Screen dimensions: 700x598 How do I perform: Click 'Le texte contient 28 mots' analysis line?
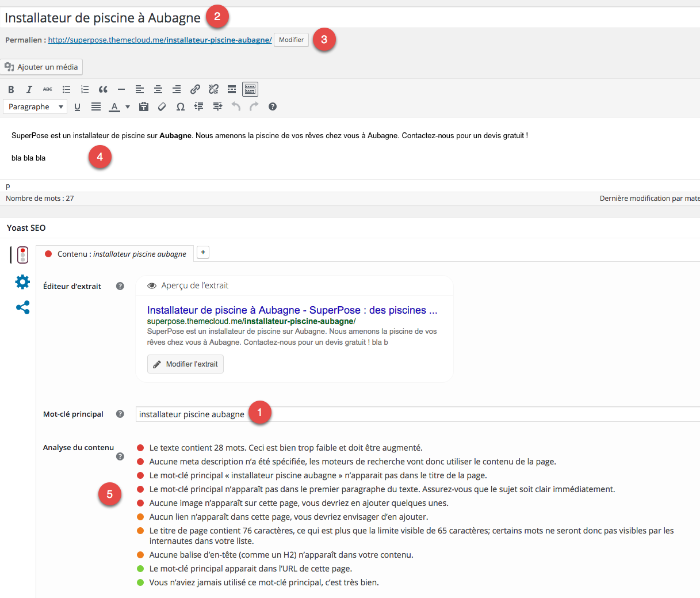pos(286,448)
